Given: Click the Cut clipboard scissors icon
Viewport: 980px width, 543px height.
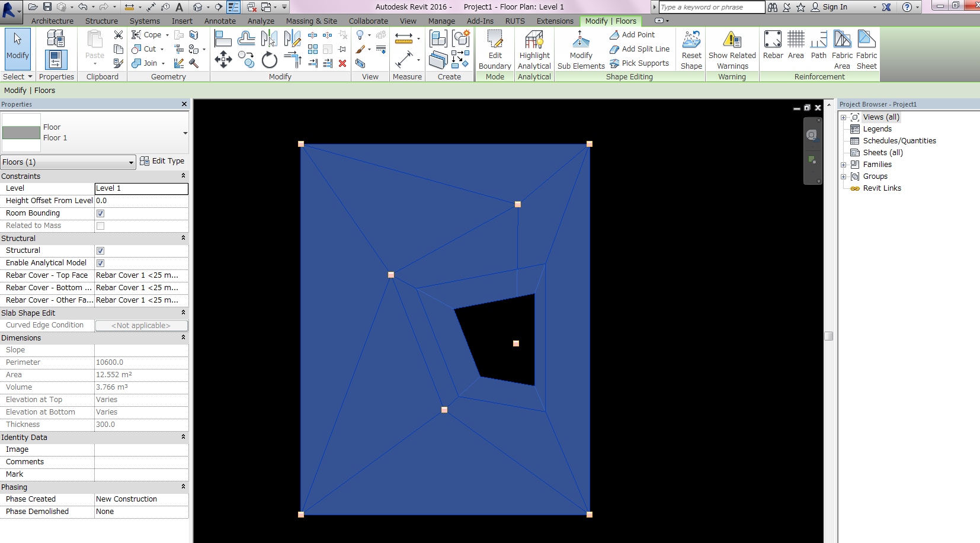Looking at the screenshot, I should [x=119, y=35].
